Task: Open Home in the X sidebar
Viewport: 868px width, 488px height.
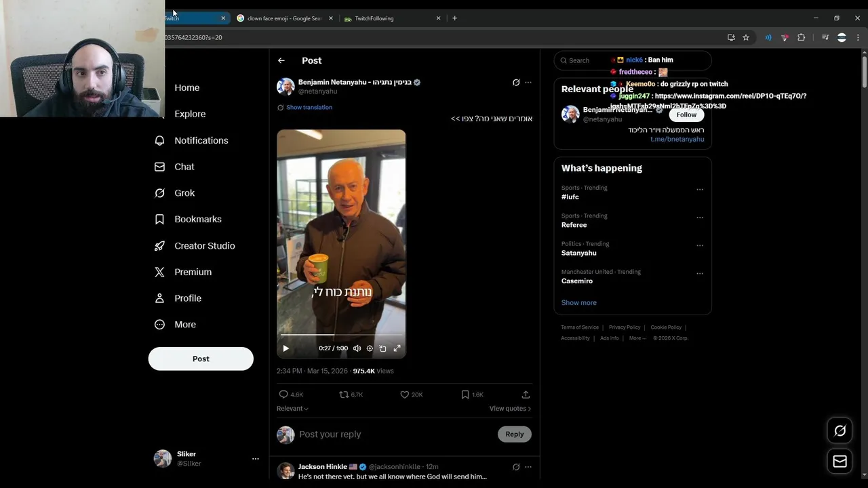Action: (186, 87)
